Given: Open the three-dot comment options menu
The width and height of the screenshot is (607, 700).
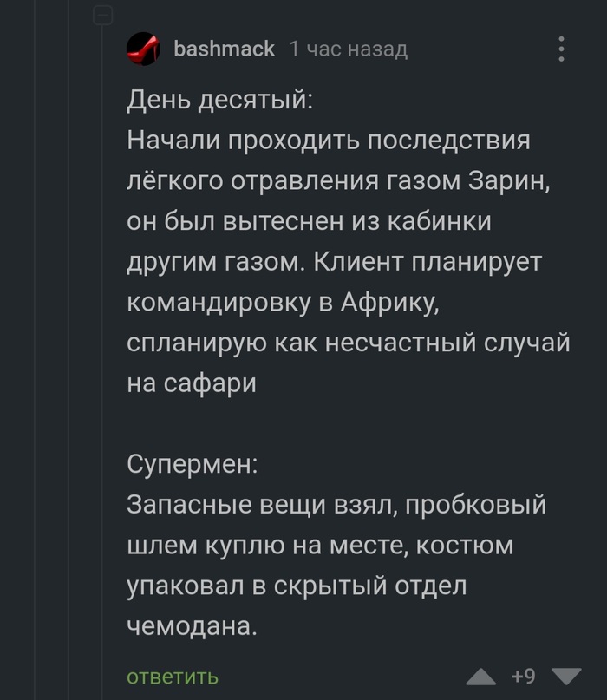Looking at the screenshot, I should [561, 49].
